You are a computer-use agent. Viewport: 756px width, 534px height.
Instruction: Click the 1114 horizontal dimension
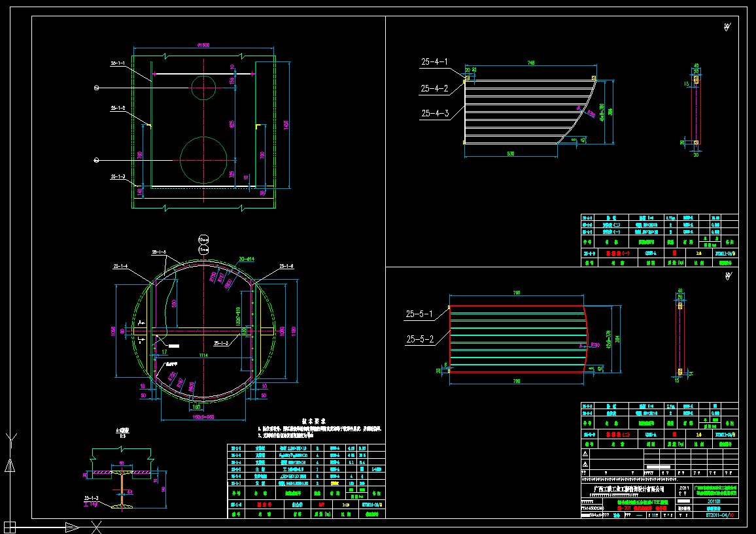203,355
